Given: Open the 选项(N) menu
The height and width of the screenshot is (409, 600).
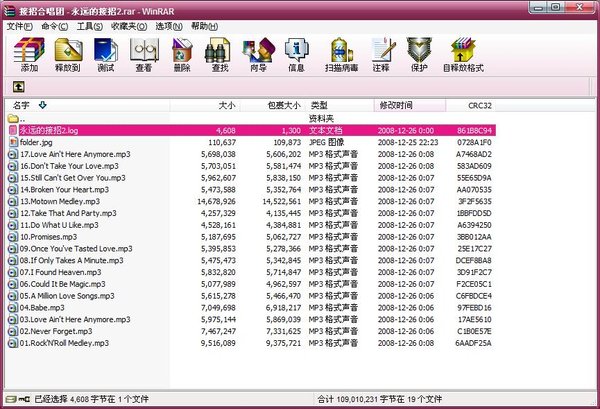Looking at the screenshot, I should pyautogui.click(x=169, y=26).
